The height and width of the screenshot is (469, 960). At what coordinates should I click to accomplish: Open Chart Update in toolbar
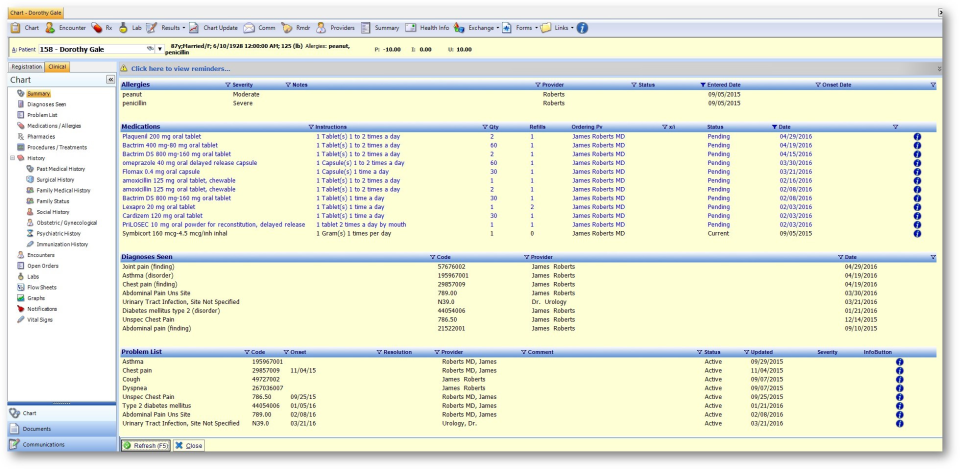tap(213, 28)
